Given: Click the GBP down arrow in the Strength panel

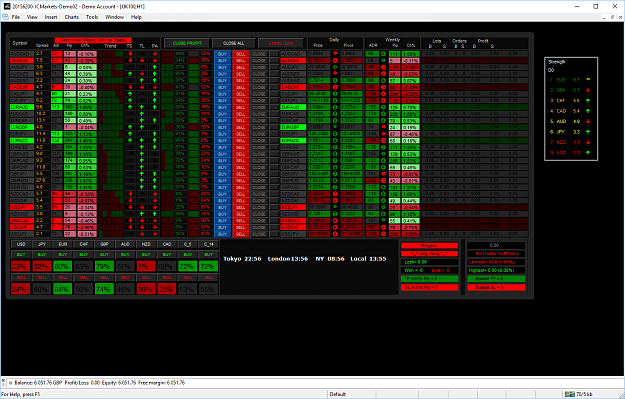Looking at the screenshot, I should [x=588, y=90].
